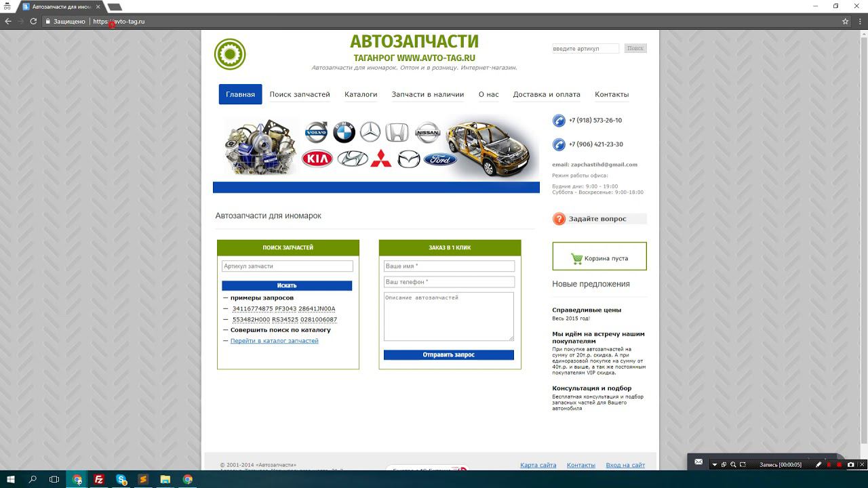Click the Поиск button near the article field
This screenshot has width=868, height=488.
[x=635, y=48]
